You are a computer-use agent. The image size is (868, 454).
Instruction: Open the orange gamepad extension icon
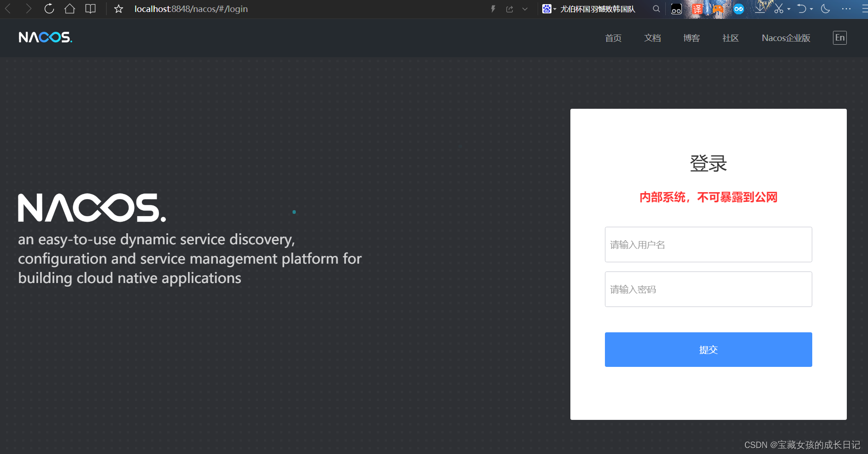point(718,9)
